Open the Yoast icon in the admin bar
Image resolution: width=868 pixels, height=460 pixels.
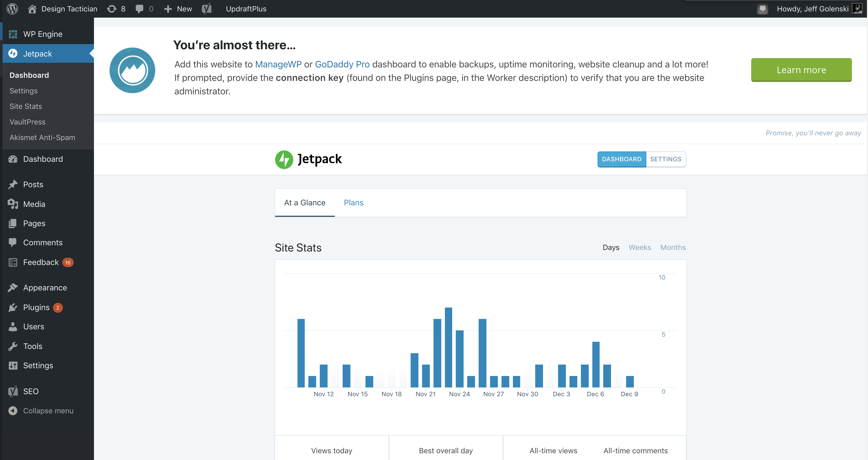(x=207, y=9)
